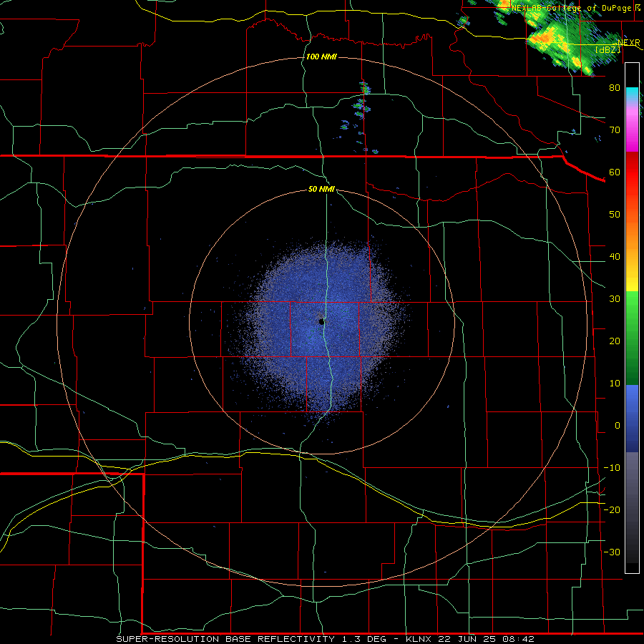Click the 40 value on the color scale
Viewport: 644px width, 644px height.
(x=615, y=257)
